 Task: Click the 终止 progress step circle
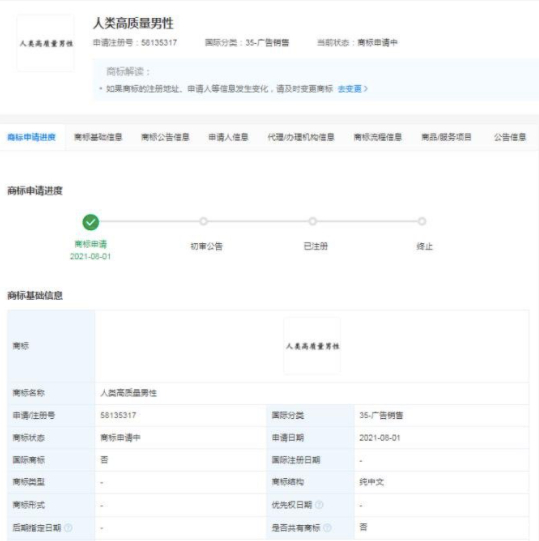pyautogui.click(x=422, y=221)
